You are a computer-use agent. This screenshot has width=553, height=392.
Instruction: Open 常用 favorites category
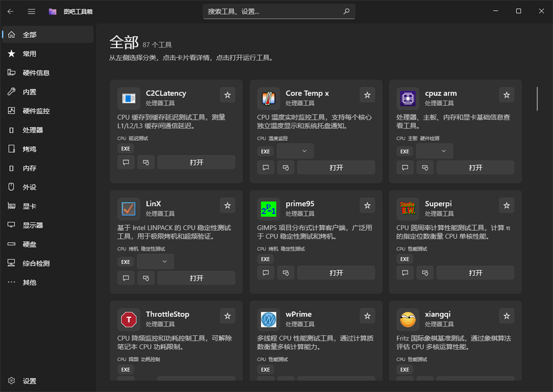point(48,54)
